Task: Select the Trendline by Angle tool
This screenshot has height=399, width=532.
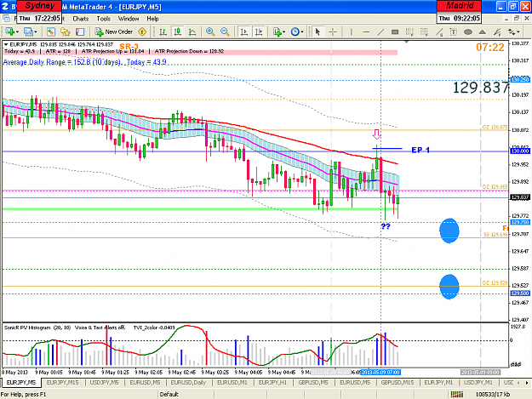Action: tap(439, 31)
